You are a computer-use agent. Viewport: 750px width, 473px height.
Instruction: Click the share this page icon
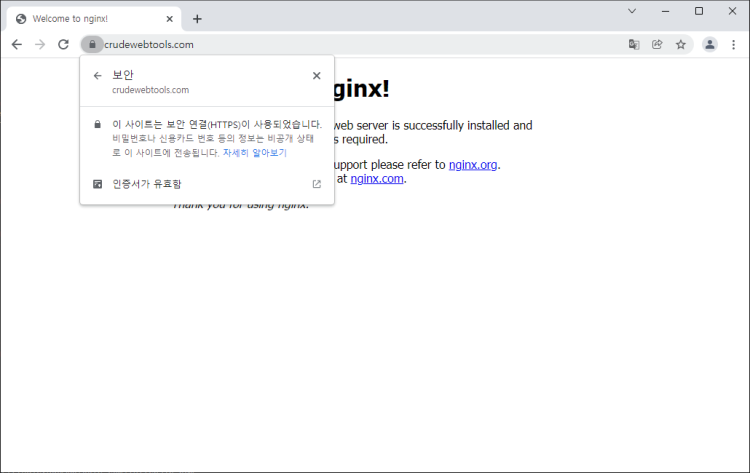coord(657,44)
